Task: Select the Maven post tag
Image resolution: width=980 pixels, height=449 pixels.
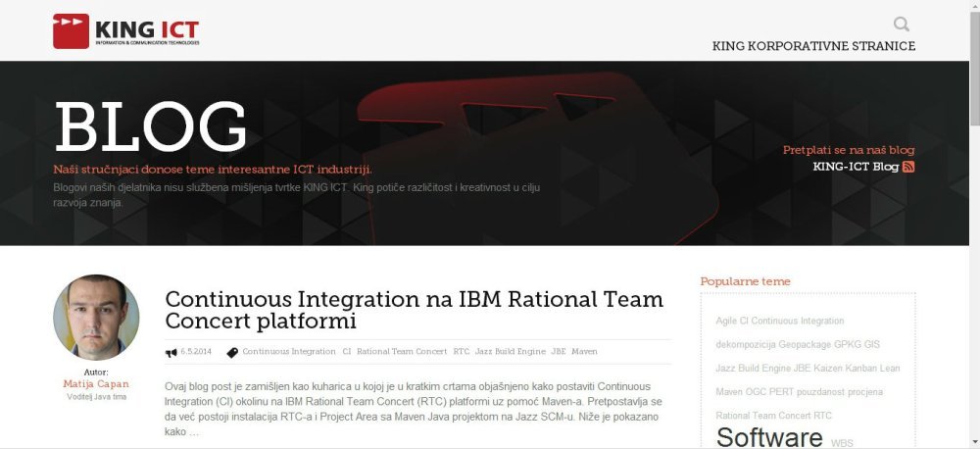Action: click(x=584, y=351)
